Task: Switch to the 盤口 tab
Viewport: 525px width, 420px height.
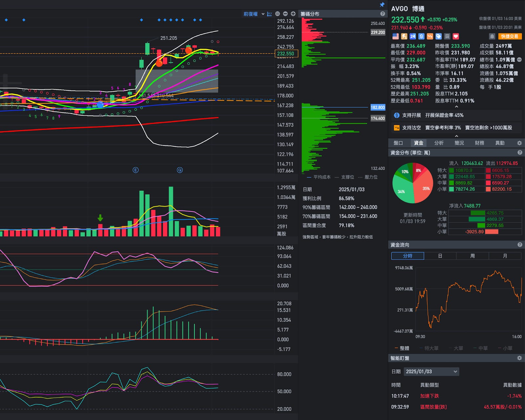Action: [x=398, y=143]
